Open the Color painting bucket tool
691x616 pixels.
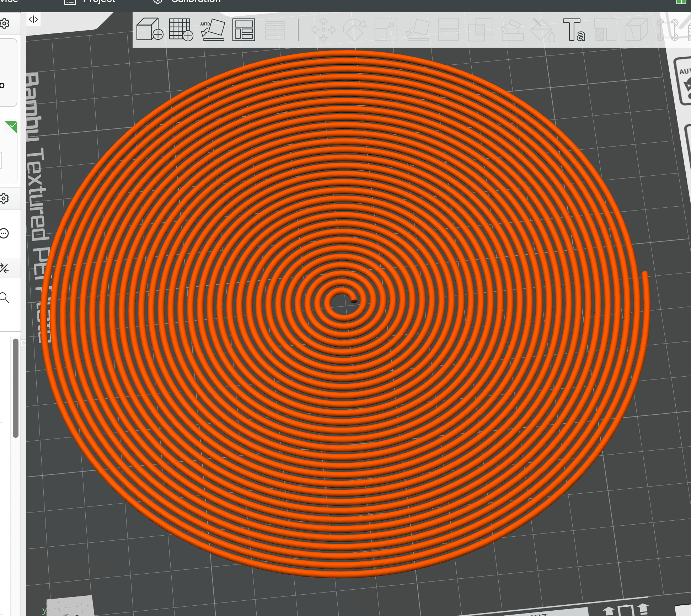pos(542,30)
